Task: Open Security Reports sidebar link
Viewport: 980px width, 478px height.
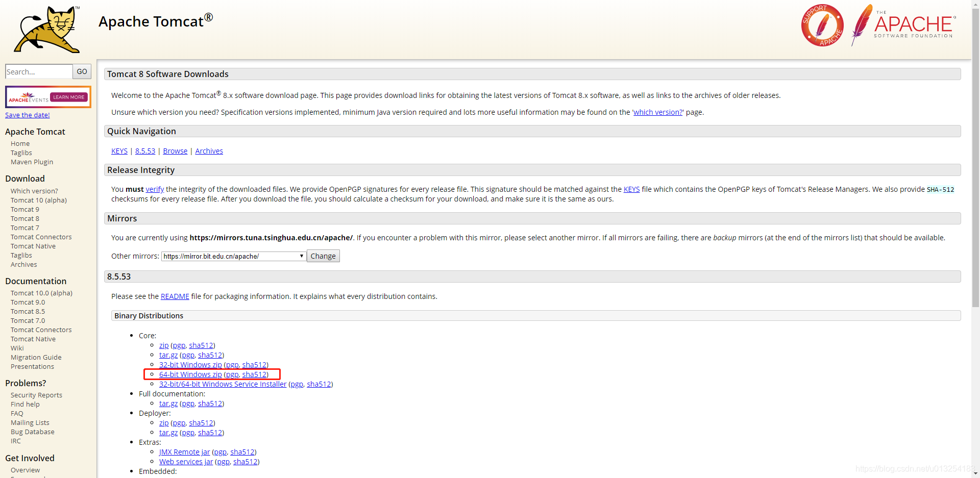Action: tap(36, 395)
